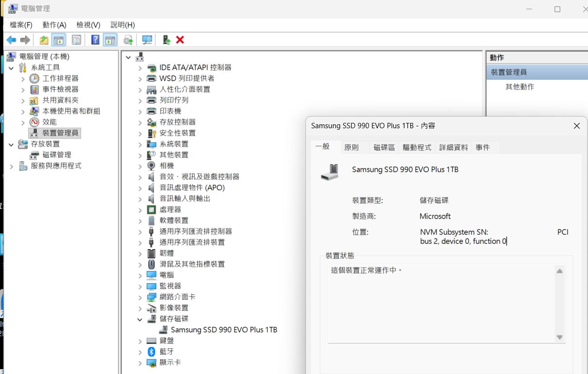Expand 工作排程器 in the left tree
This screenshot has width=588, height=374.
[23, 79]
